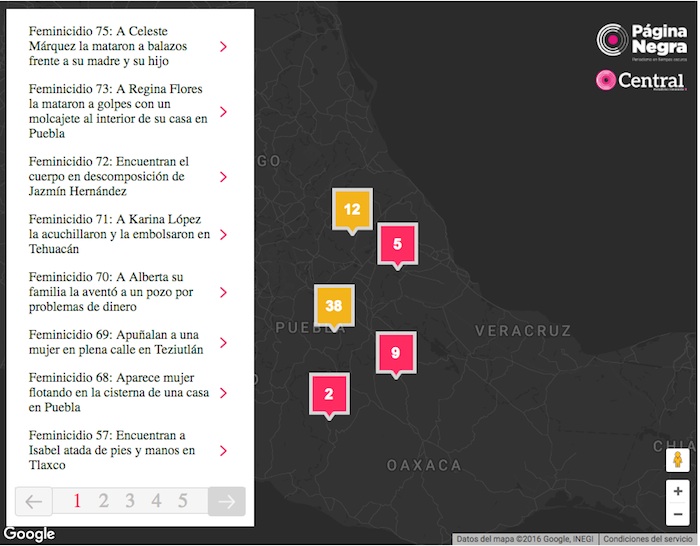Go to page 5 of the list
This screenshot has width=700, height=546.
coord(183,501)
